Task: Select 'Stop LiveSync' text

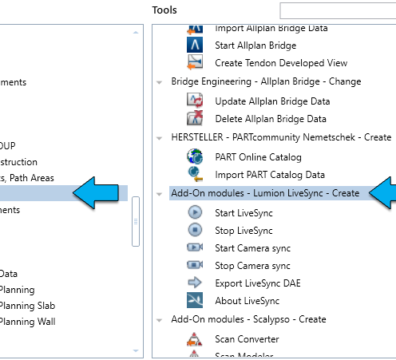Action: point(244,231)
